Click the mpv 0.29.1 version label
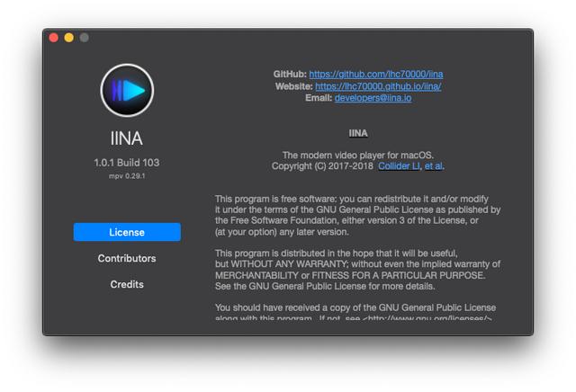Image resolution: width=576 pixels, height=392 pixels. tap(127, 176)
